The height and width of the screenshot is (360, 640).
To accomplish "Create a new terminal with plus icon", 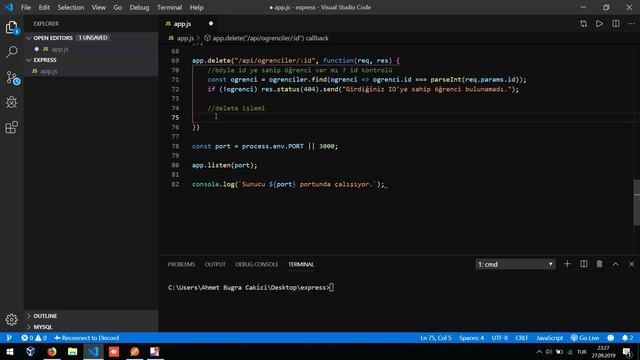I will pos(567,264).
